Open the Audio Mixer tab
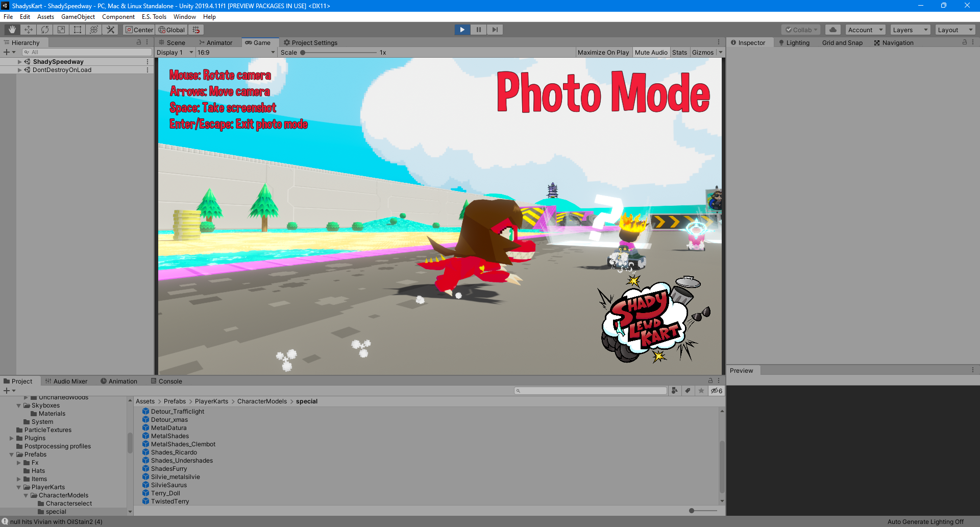The height and width of the screenshot is (527, 980). coord(66,381)
